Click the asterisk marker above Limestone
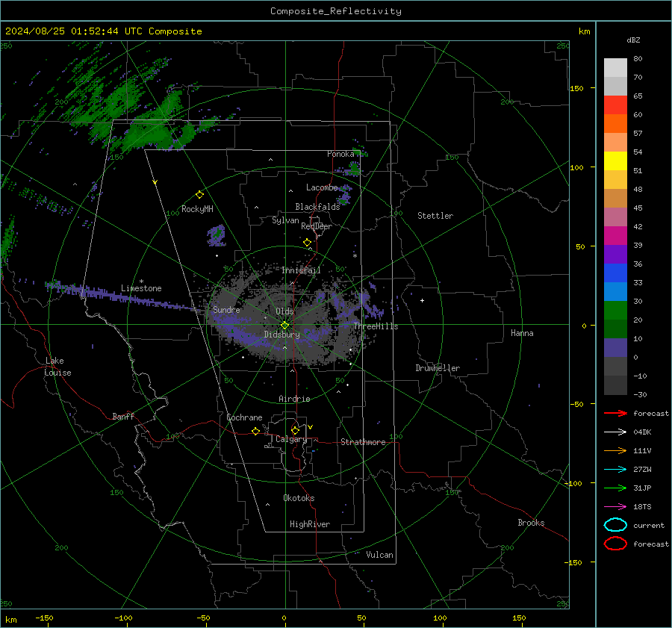Image resolution: width=672 pixels, height=628 pixels. tap(141, 282)
